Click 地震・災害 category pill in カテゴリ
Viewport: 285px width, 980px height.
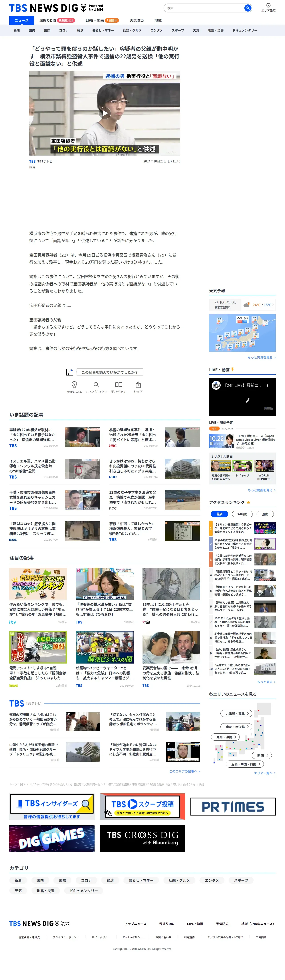[45, 891]
